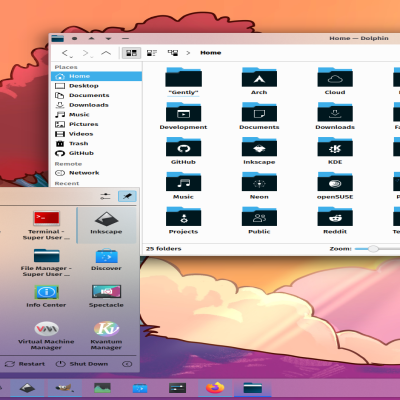Open Videos in Places sidebar

(96, 134)
